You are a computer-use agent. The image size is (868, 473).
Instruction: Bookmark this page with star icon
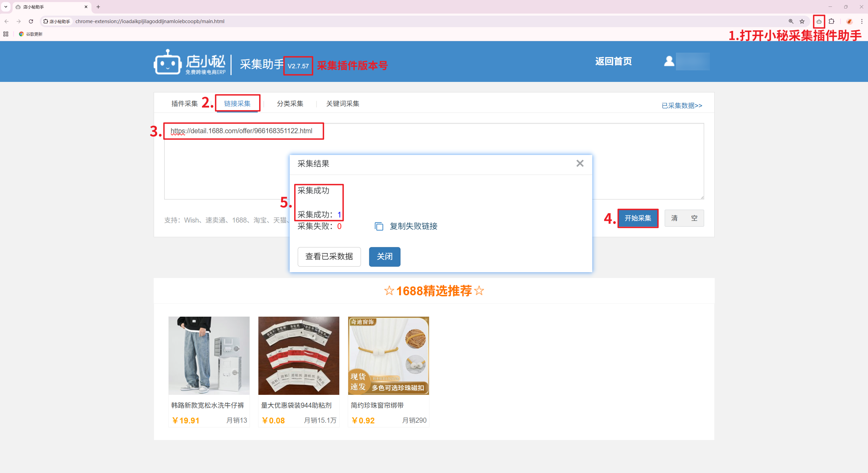(802, 21)
